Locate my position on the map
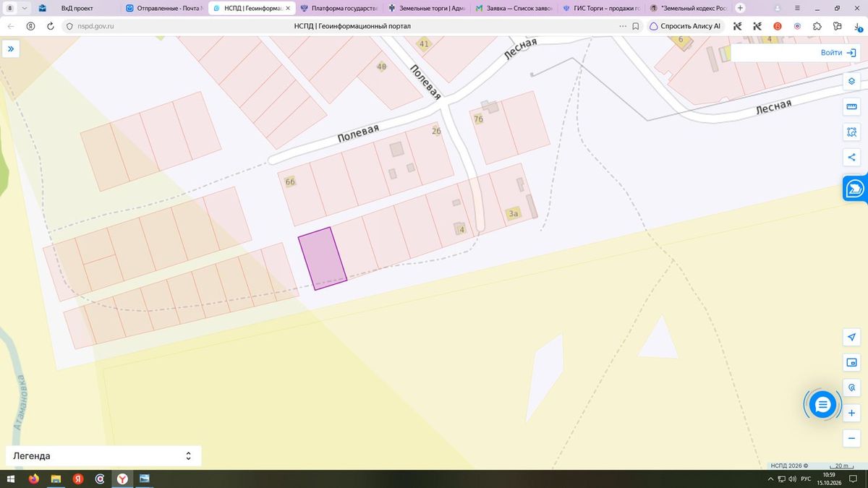Viewport: 868px width, 488px height. [851, 338]
